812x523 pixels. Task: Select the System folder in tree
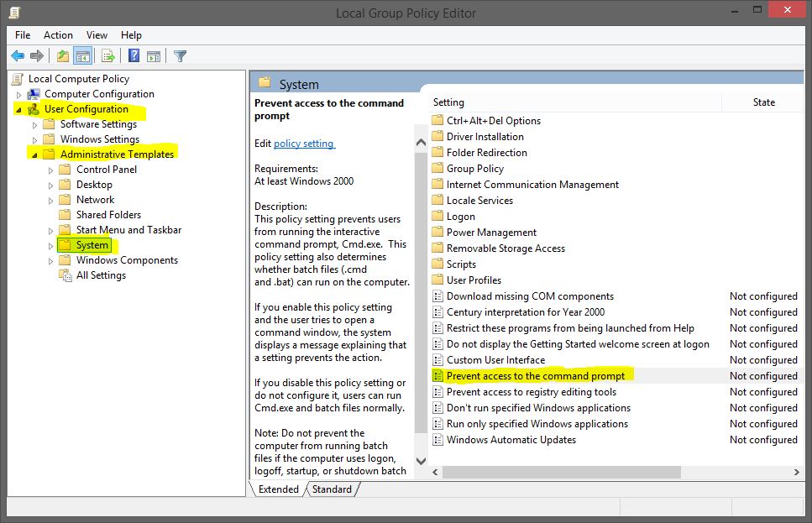point(92,245)
